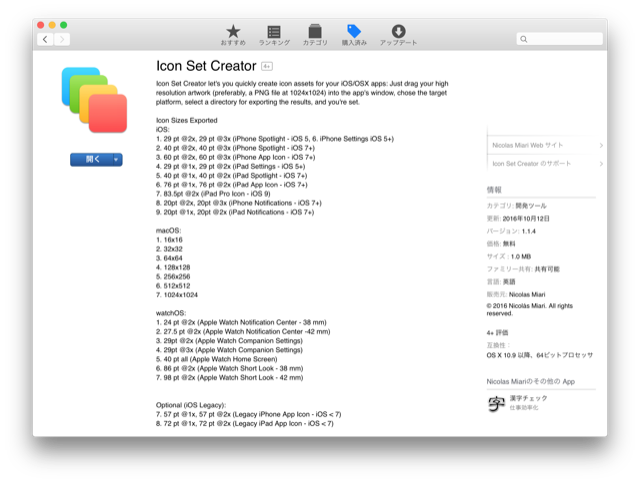Click the Nicolas Miariのその他の App heading
Image resolution: width=640 pixels, height=483 pixels.
pyautogui.click(x=531, y=381)
